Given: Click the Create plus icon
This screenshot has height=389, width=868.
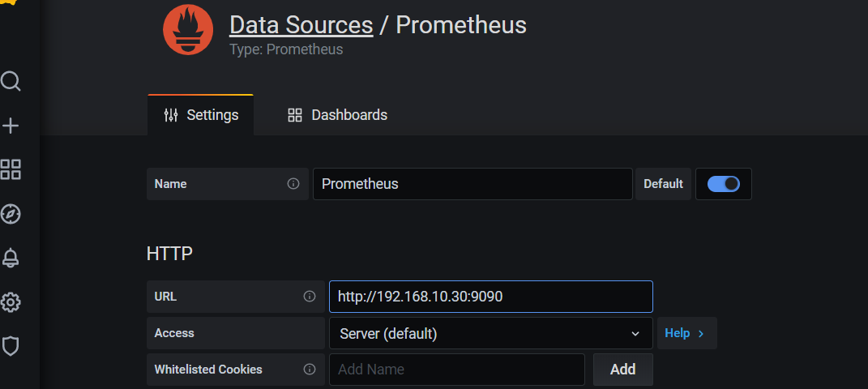Looking at the screenshot, I should click(11, 126).
